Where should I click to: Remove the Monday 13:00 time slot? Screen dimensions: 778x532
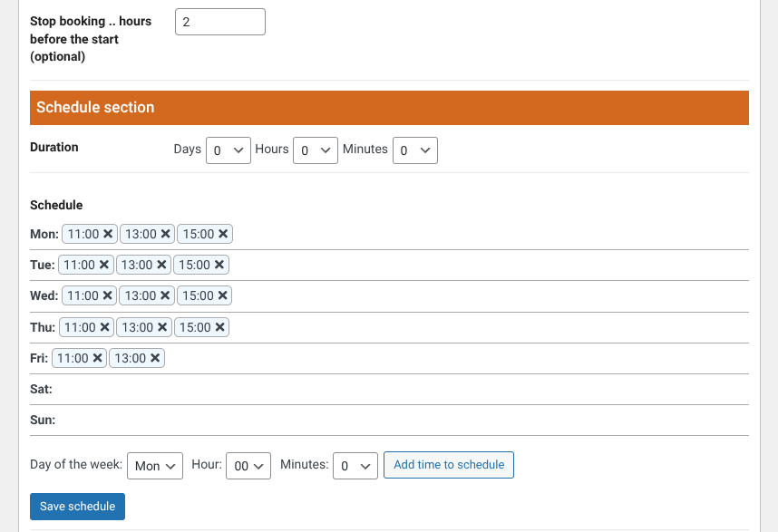[166, 234]
